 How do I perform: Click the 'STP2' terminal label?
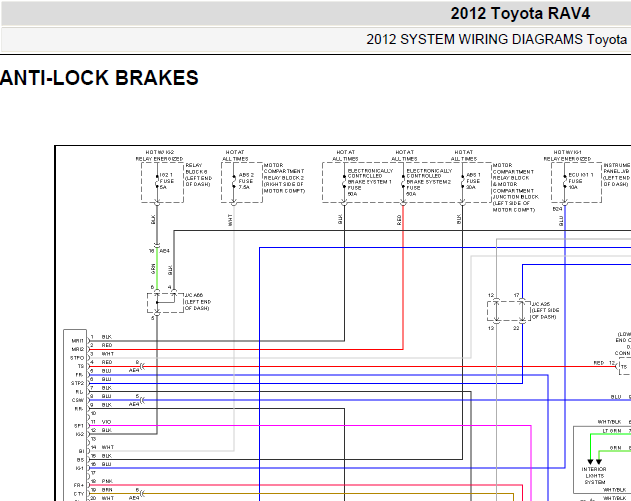click(x=77, y=383)
